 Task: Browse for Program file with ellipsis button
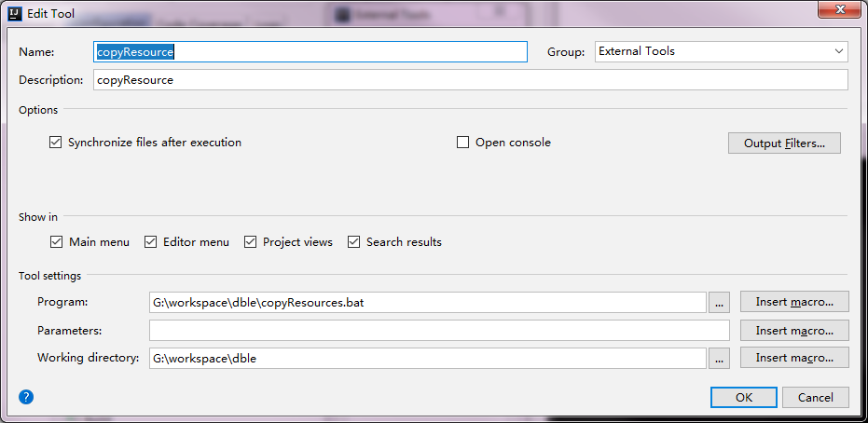point(719,302)
